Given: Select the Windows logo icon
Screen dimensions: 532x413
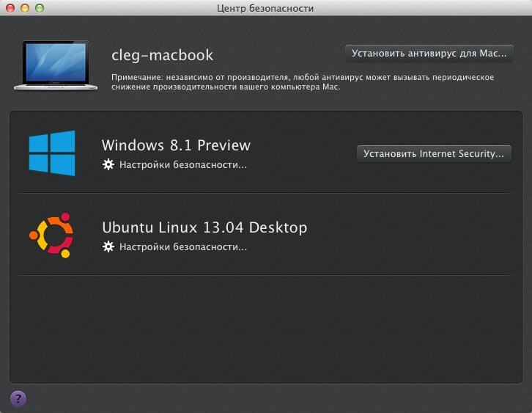Looking at the screenshot, I should point(52,153).
